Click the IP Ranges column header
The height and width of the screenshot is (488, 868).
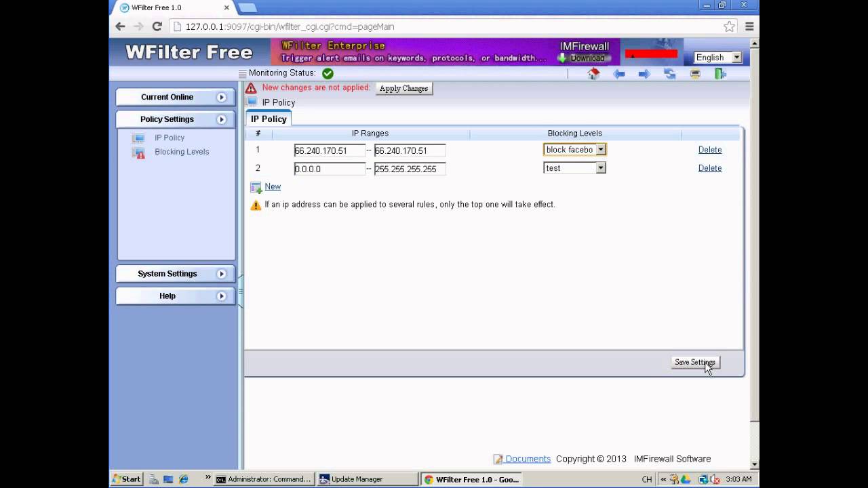point(370,134)
